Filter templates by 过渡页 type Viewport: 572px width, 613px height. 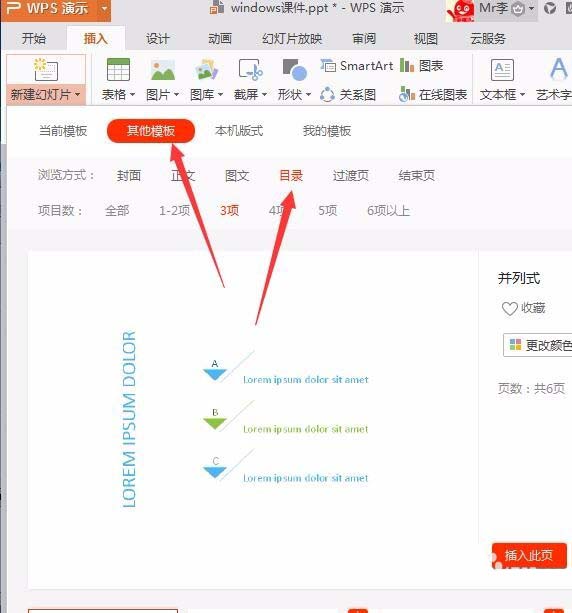(351, 176)
